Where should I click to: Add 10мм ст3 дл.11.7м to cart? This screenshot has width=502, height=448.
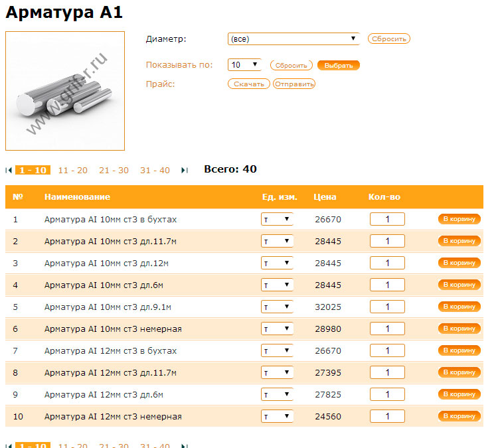coord(459,241)
